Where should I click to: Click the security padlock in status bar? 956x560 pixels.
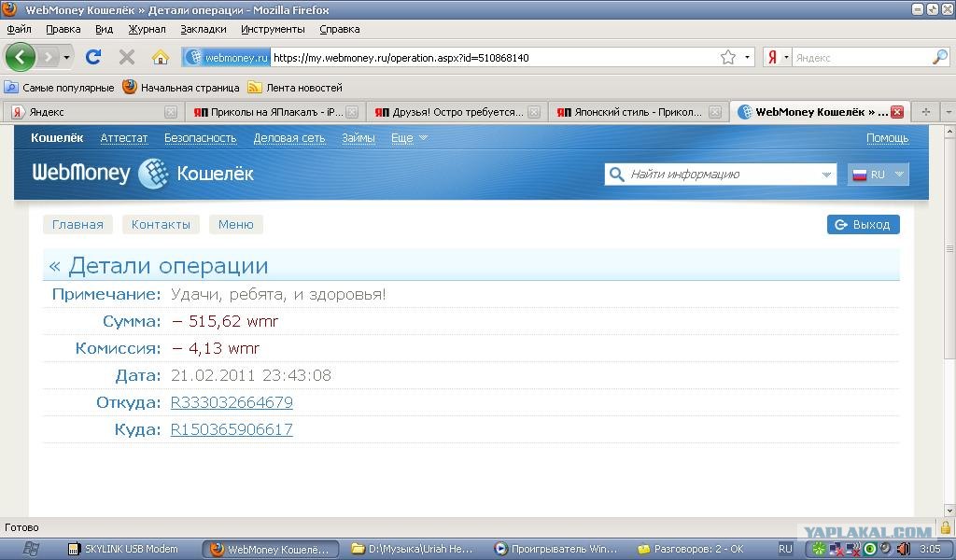[x=946, y=527]
